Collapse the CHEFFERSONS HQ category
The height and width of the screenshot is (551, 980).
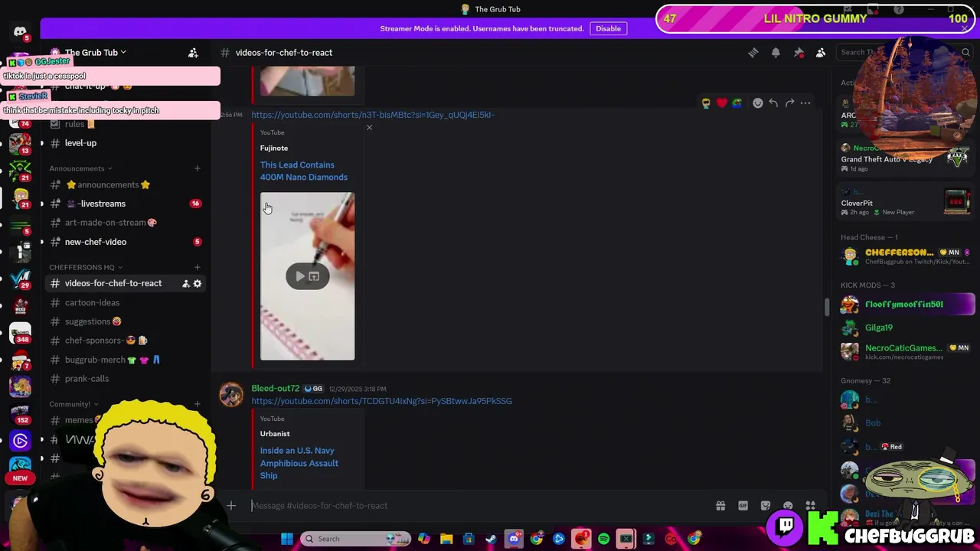coord(87,267)
